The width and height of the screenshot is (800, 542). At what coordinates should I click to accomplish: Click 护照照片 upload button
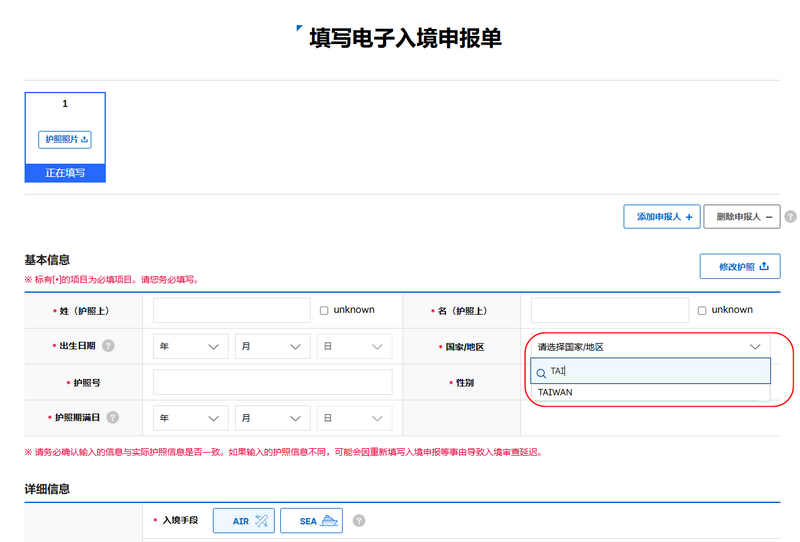pos(65,140)
